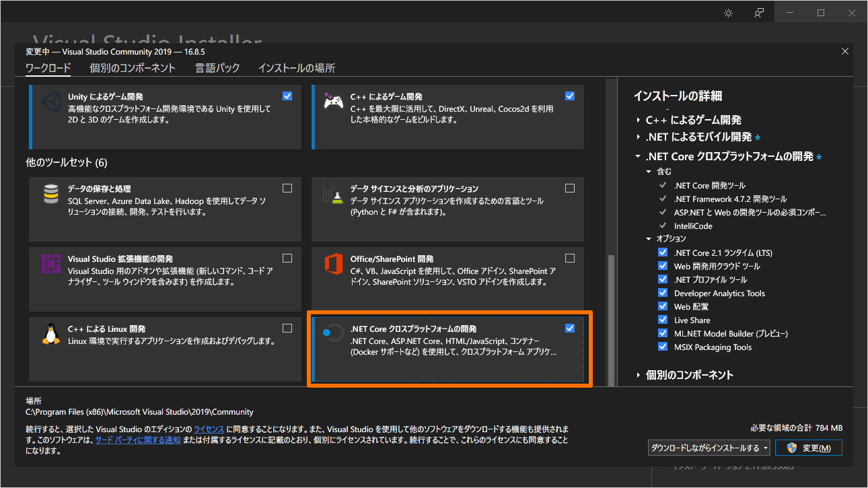Select the Office/SharePoint 開発 workload card
Screen dimensions: 868x488
[x=447, y=279]
